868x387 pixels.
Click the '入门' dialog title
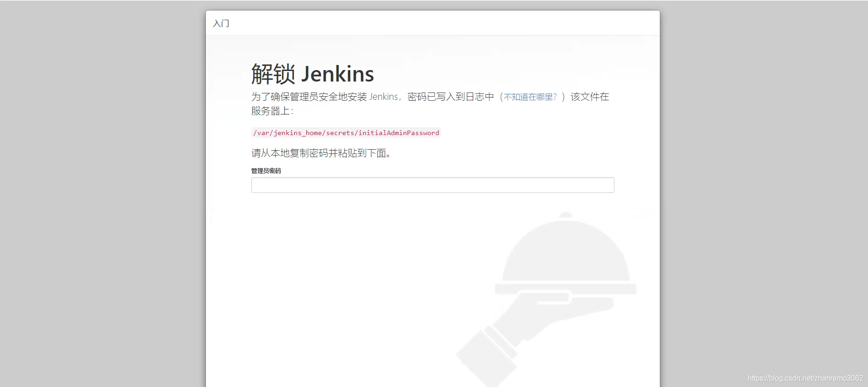point(221,23)
